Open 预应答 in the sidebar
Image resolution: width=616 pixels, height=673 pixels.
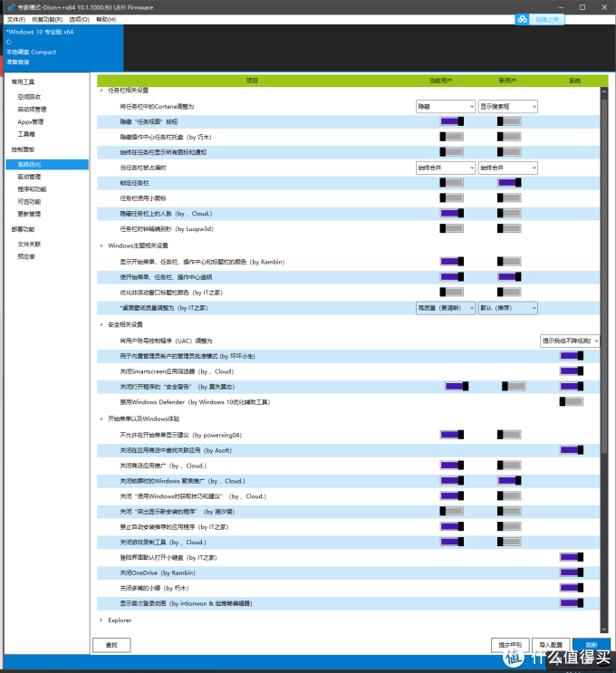coord(26,256)
